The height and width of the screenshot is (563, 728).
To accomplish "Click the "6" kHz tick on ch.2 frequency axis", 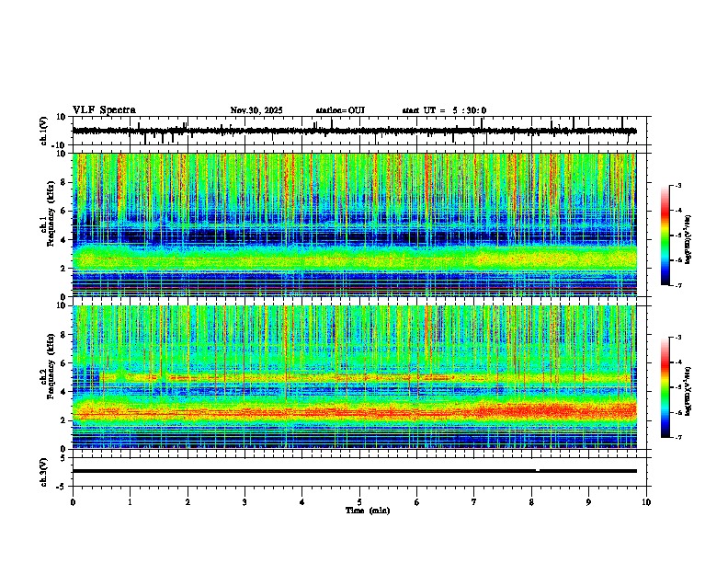I will point(63,363).
